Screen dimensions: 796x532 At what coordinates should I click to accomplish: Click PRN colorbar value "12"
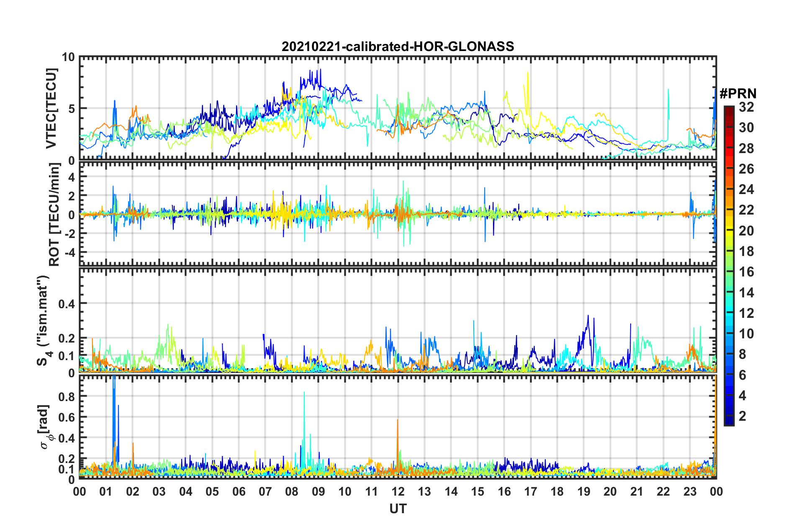(746, 313)
